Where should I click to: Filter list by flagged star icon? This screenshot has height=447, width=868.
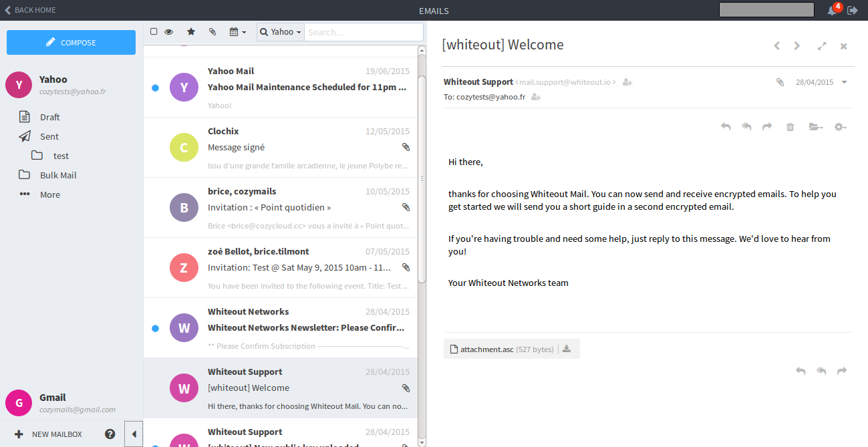point(191,31)
